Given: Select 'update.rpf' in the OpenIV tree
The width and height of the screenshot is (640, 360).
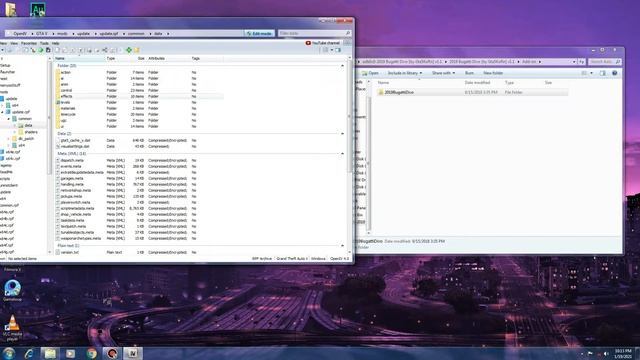Looking at the screenshot, I should 21,112.
